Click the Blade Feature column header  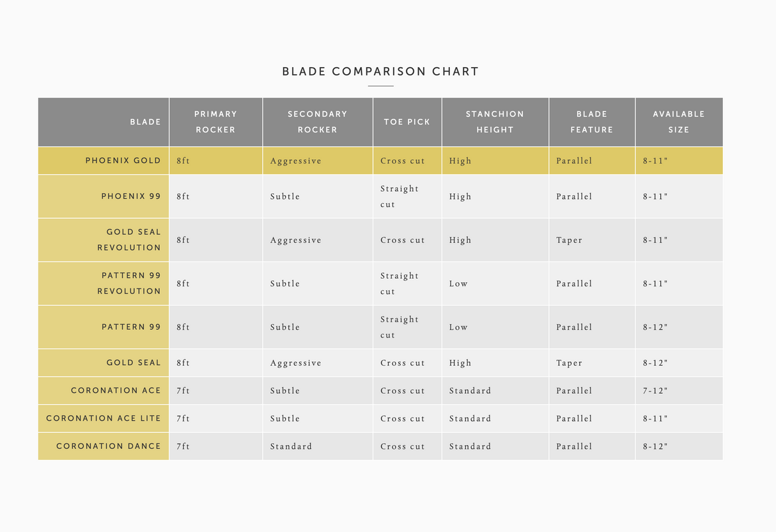592,121
